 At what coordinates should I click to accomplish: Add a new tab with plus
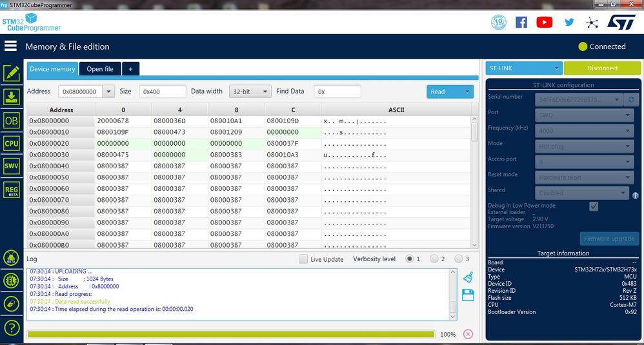tap(130, 69)
